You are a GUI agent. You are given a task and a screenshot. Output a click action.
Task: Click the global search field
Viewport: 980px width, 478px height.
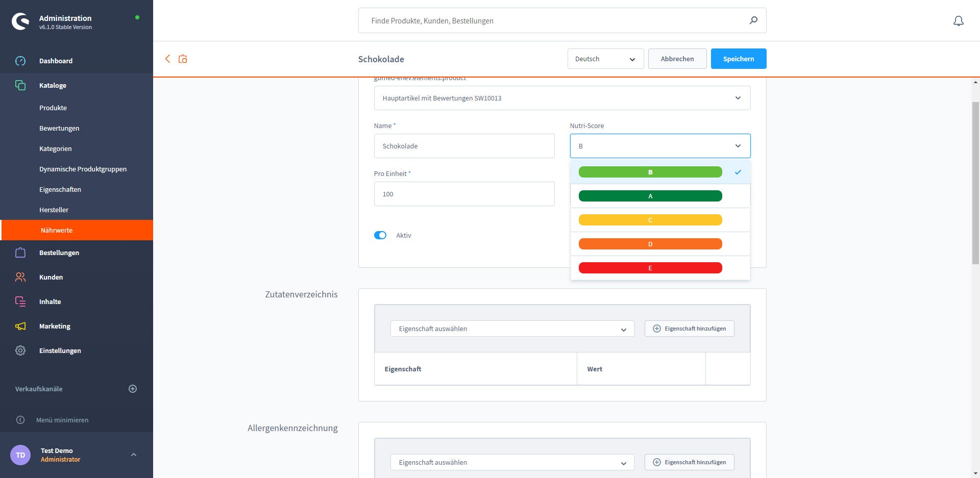click(x=562, y=20)
